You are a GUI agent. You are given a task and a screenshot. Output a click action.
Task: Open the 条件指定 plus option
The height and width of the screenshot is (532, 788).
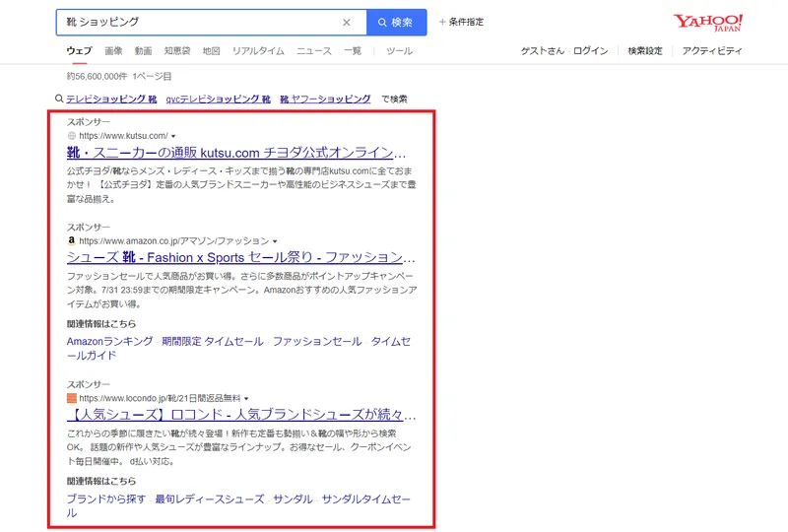tap(461, 22)
